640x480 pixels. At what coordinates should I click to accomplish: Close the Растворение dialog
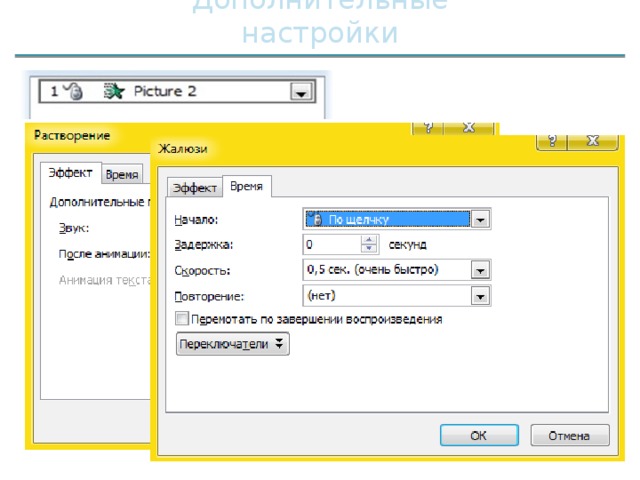(469, 128)
